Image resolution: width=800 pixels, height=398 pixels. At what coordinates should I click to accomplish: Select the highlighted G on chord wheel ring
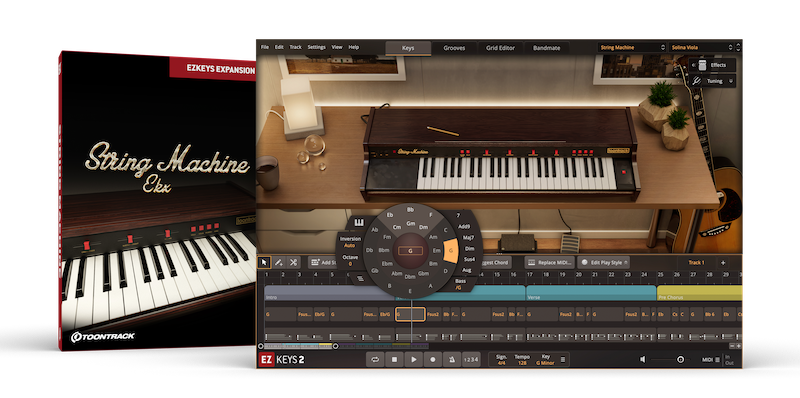pos(451,251)
